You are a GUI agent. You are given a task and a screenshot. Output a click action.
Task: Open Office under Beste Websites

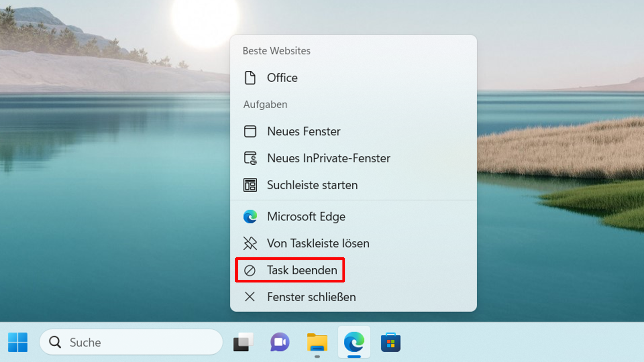tap(282, 78)
